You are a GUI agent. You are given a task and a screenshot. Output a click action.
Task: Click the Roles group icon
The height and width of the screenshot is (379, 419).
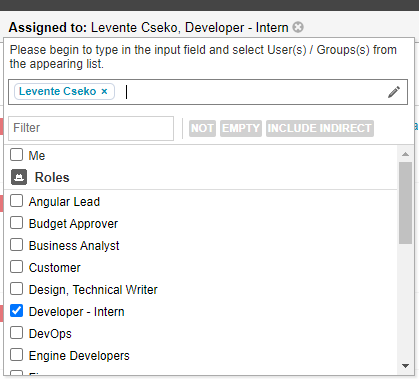(19, 177)
